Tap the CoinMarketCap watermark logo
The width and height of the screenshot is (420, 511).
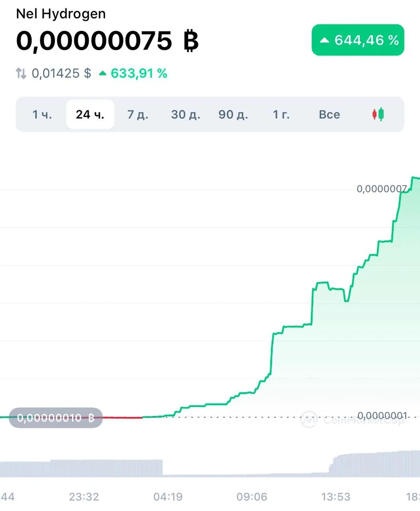[x=309, y=419]
